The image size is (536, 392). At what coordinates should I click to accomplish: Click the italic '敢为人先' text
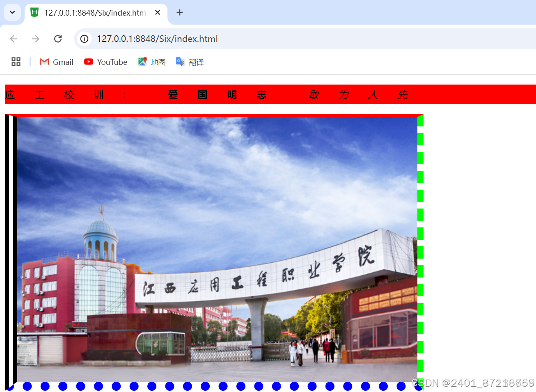(358, 95)
